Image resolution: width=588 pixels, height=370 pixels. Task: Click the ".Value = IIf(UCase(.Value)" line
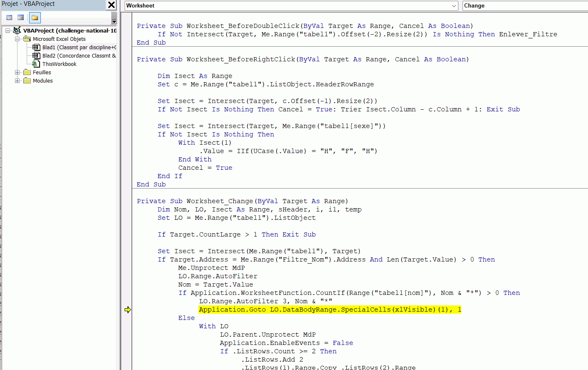(288, 151)
